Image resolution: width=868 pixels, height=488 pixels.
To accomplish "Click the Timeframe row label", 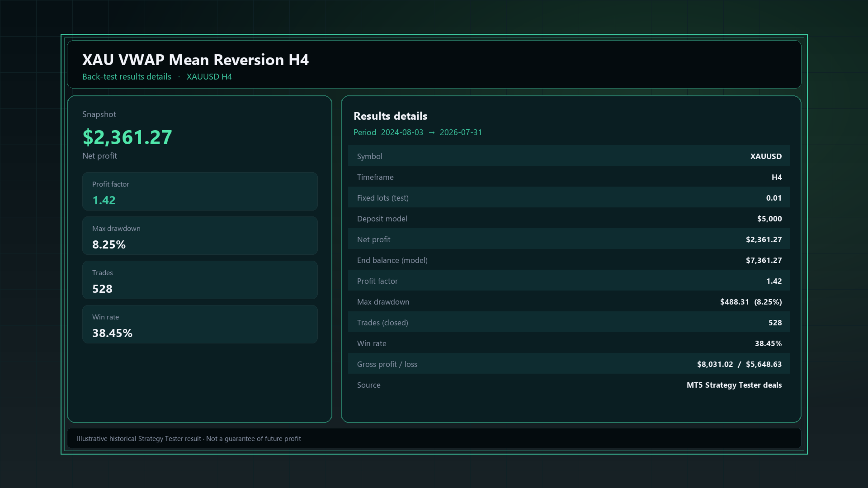I will tap(375, 177).
